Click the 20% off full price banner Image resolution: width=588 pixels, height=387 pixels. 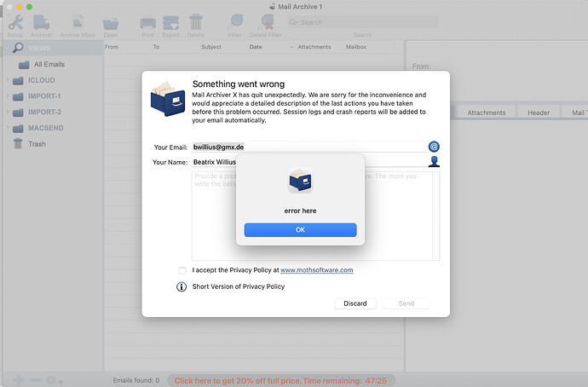point(281,381)
